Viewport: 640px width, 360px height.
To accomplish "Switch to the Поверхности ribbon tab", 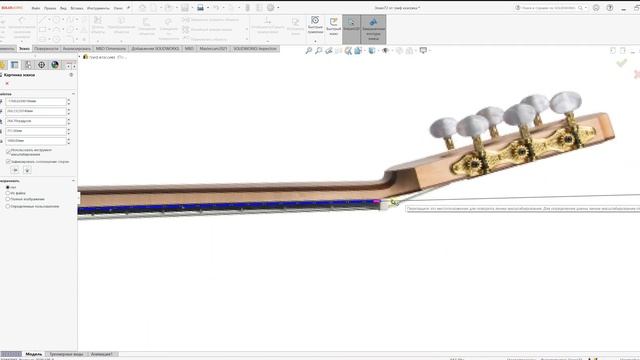I will pyautogui.click(x=46, y=49).
